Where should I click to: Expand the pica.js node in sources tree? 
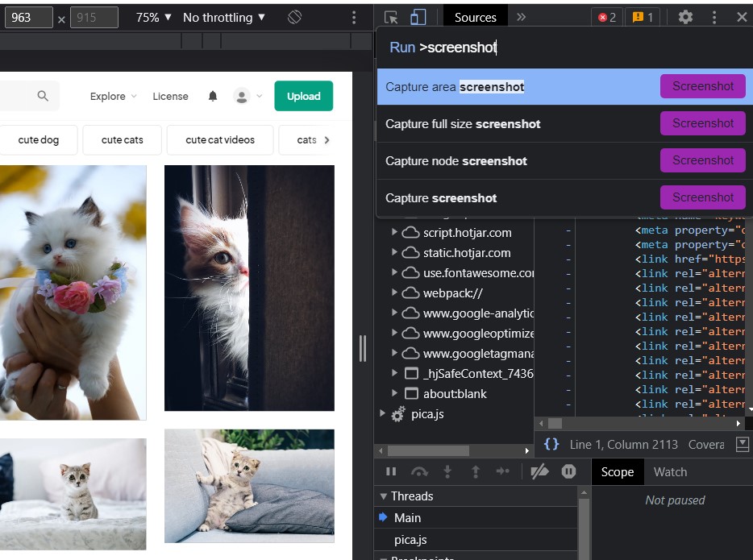383,414
